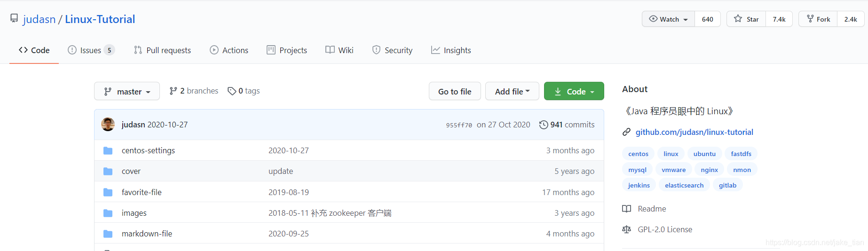Screen dimensions: 868x251
Task: Open the Issues tab
Action: point(91,50)
